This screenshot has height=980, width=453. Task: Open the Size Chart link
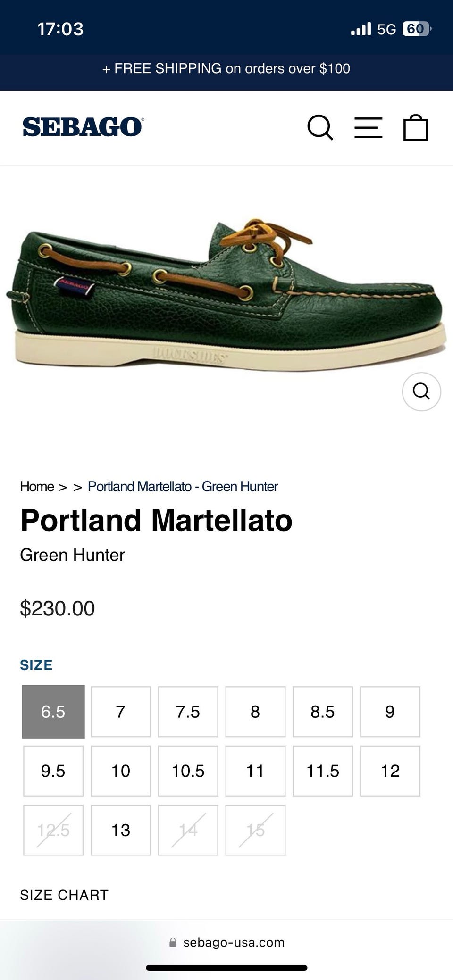tap(64, 895)
